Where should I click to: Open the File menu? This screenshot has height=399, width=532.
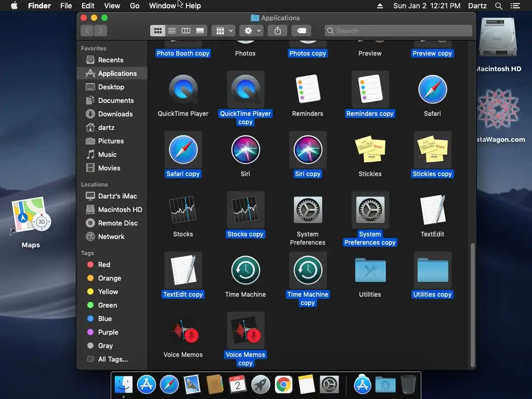[x=66, y=6]
